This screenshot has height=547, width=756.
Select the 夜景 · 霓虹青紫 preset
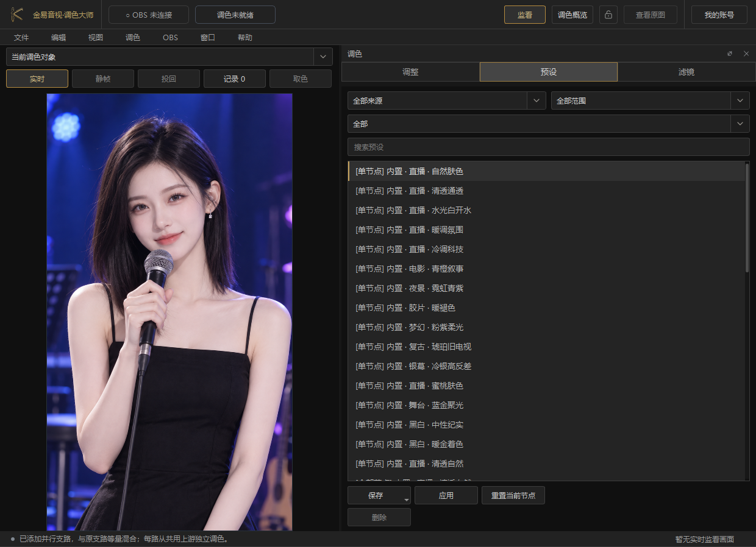[x=546, y=288]
